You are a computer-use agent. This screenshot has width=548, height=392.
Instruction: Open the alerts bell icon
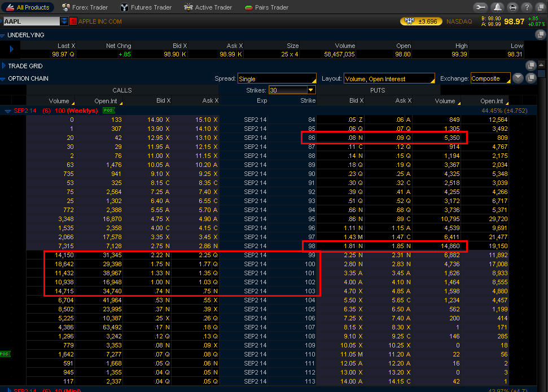pos(497,7)
